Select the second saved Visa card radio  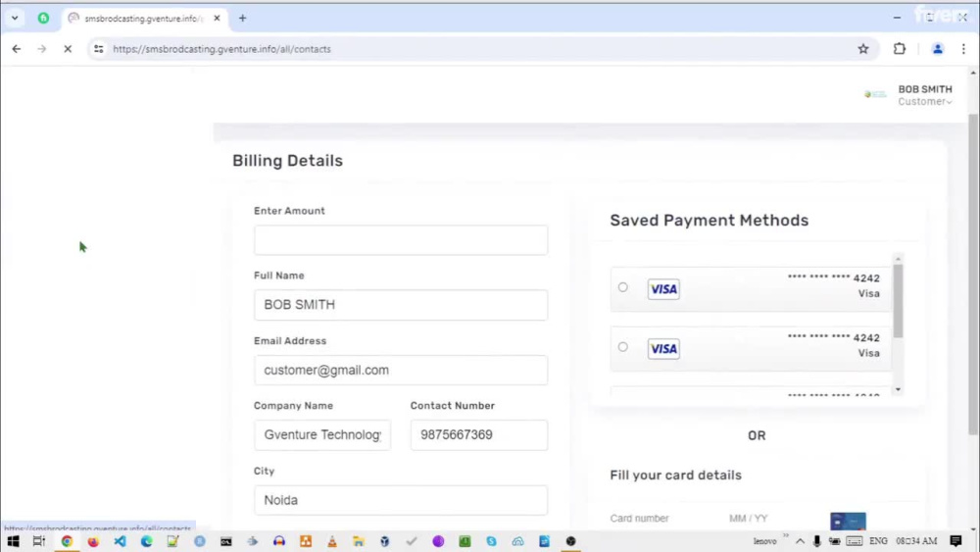pos(623,347)
